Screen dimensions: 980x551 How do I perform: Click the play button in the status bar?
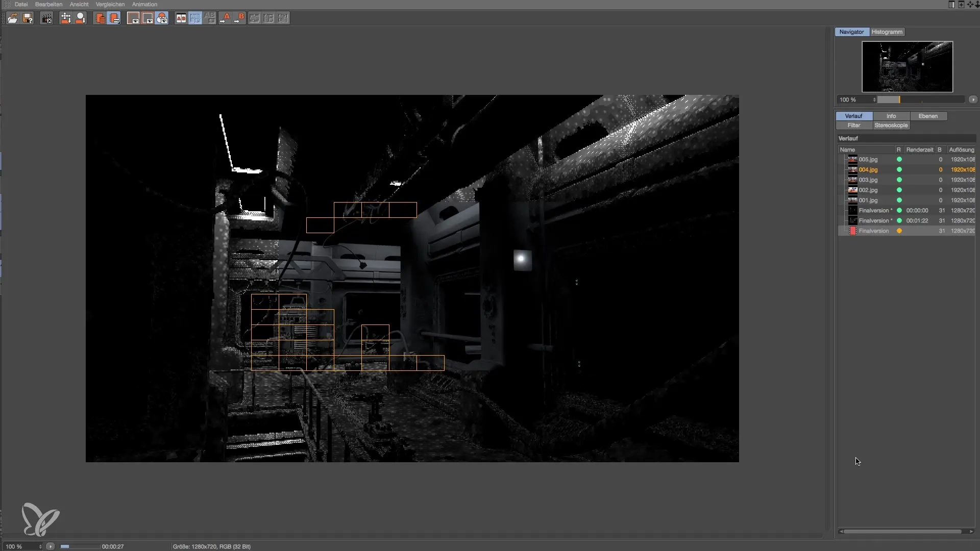coord(50,546)
